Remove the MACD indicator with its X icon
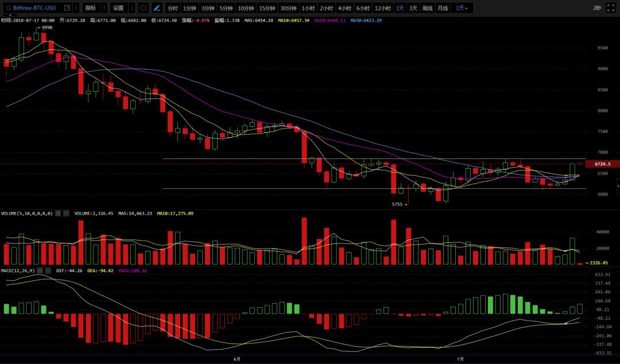620x364 pixels. [x=48, y=270]
